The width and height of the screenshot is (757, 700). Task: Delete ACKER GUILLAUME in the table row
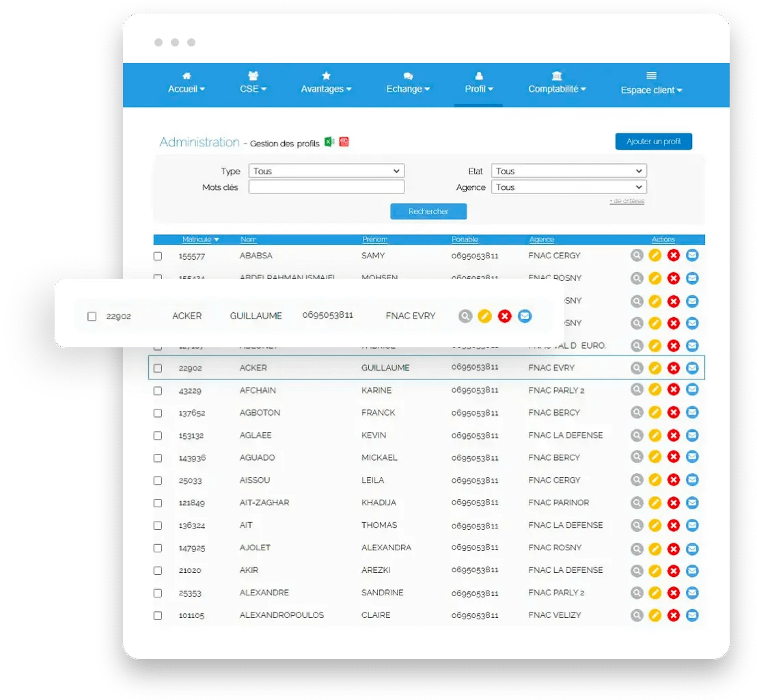674,368
